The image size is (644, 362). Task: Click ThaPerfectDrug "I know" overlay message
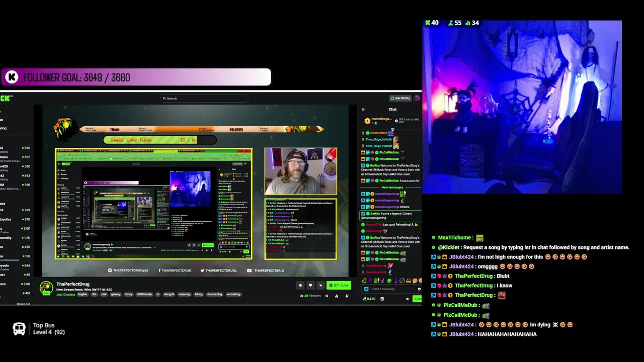tap(472, 286)
